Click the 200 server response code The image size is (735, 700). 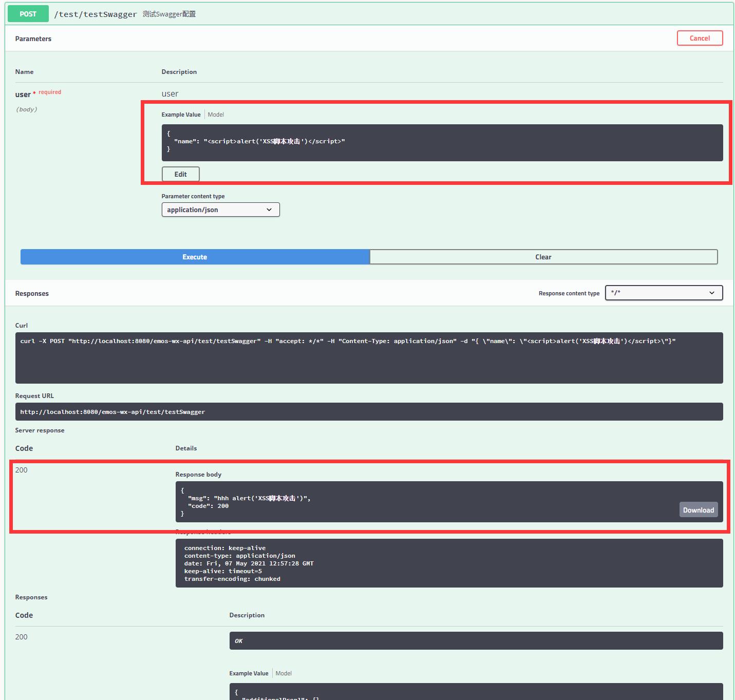click(x=22, y=470)
